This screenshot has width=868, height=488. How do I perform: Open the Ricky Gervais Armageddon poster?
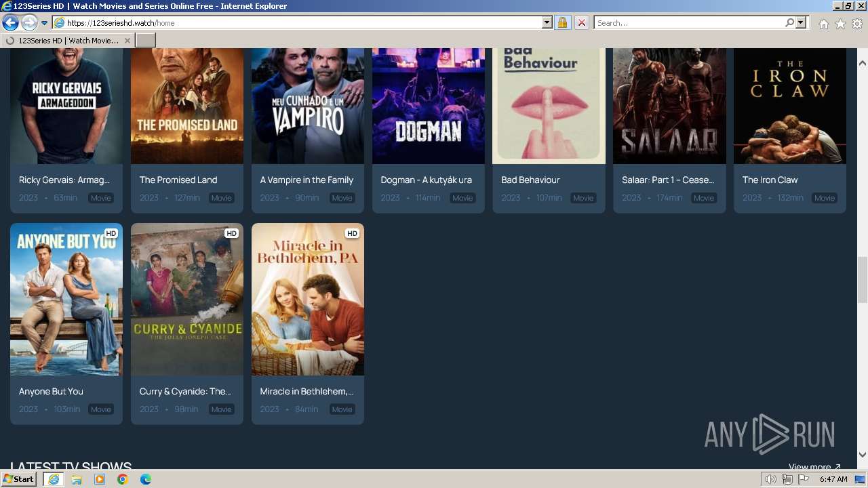point(66,106)
